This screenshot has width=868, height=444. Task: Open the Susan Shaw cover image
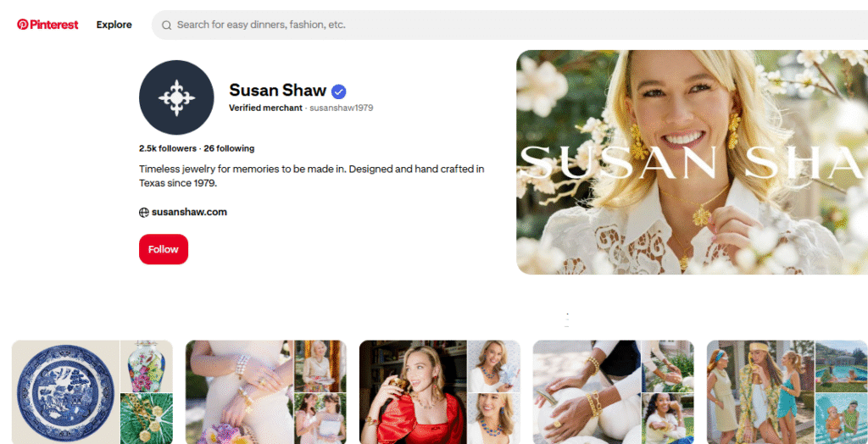pyautogui.click(x=692, y=162)
